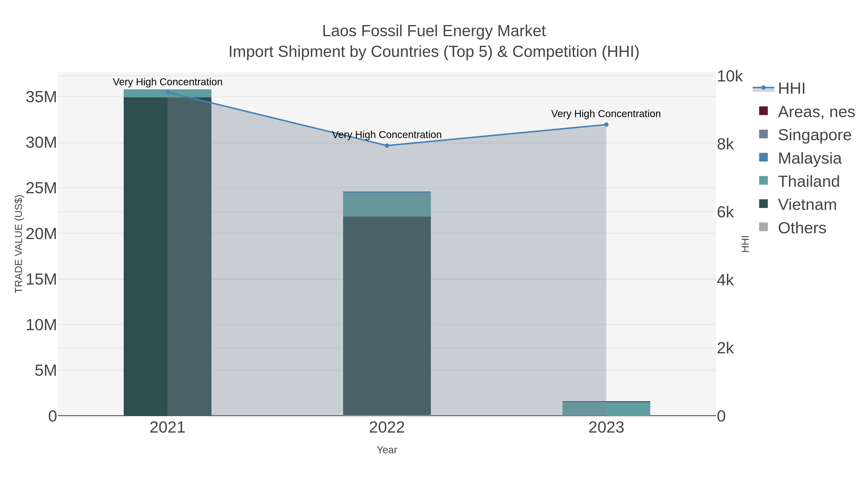Click the Vietnam dark green color swatch
The height and width of the screenshot is (488, 868).
point(763,204)
